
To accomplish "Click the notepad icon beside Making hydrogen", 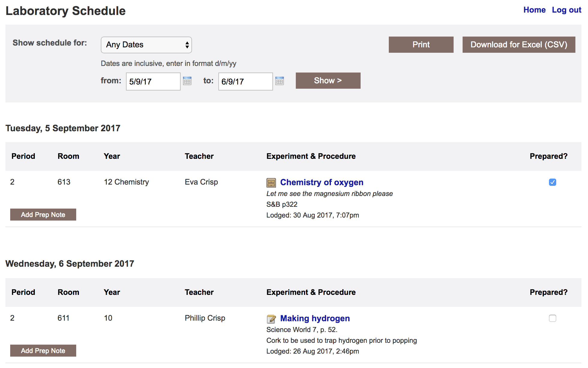I will (x=271, y=319).
